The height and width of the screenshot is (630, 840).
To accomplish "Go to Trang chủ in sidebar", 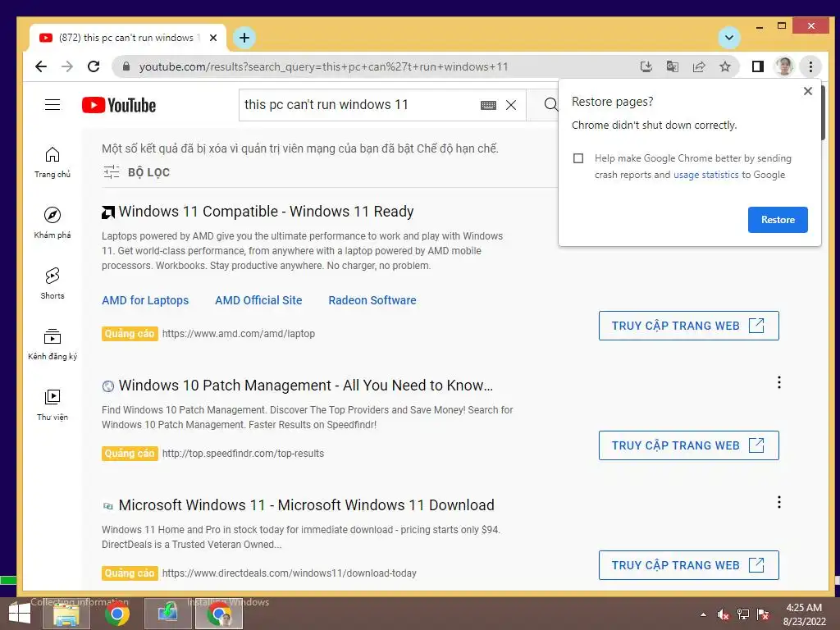I will [52, 162].
